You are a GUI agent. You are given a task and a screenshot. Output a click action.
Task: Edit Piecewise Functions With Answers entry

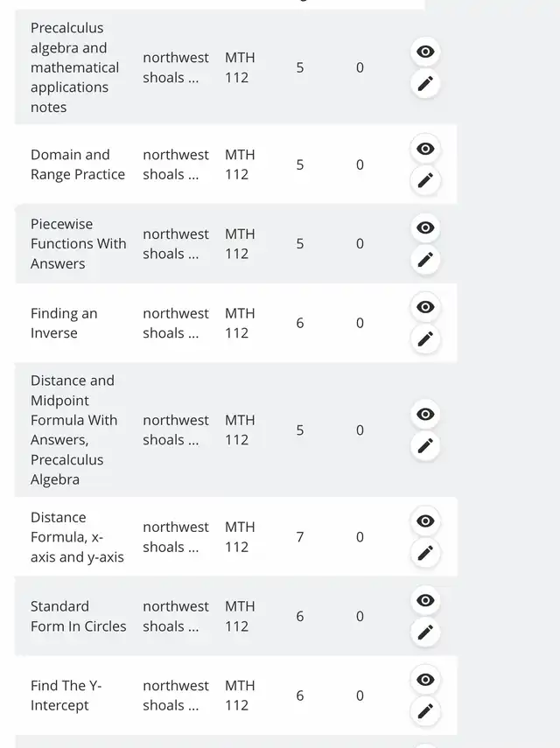point(425,260)
